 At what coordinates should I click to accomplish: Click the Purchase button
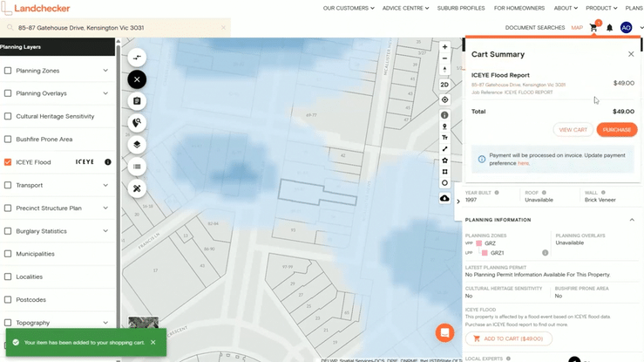coord(616,130)
